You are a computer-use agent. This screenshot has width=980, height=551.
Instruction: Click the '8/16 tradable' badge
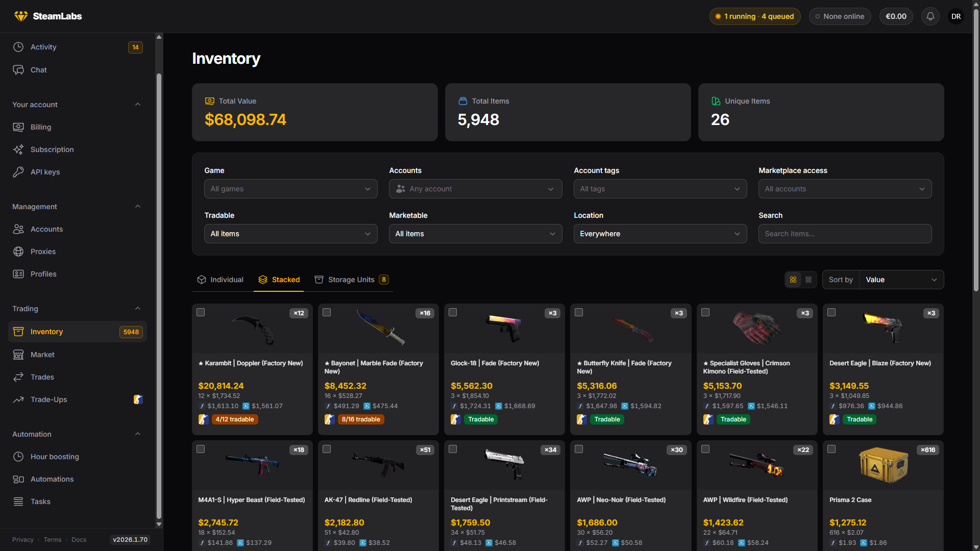pos(361,419)
